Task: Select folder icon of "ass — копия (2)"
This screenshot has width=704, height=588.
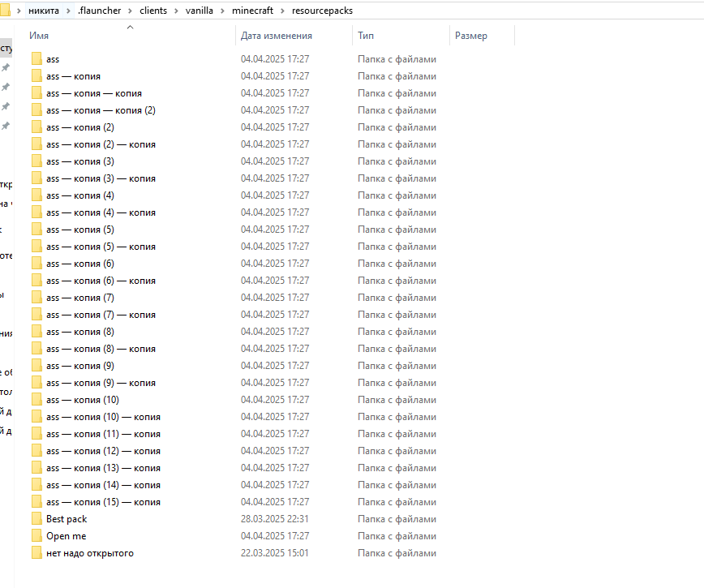Action: (x=36, y=127)
